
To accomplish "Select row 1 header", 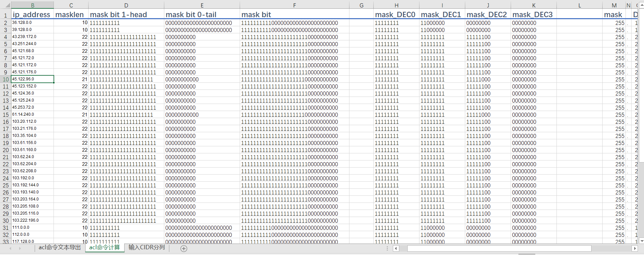I will point(5,15).
